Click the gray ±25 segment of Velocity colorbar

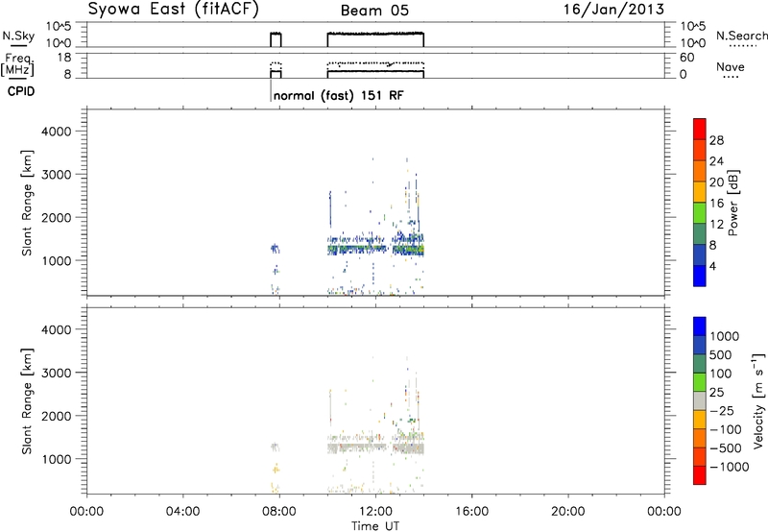700,400
